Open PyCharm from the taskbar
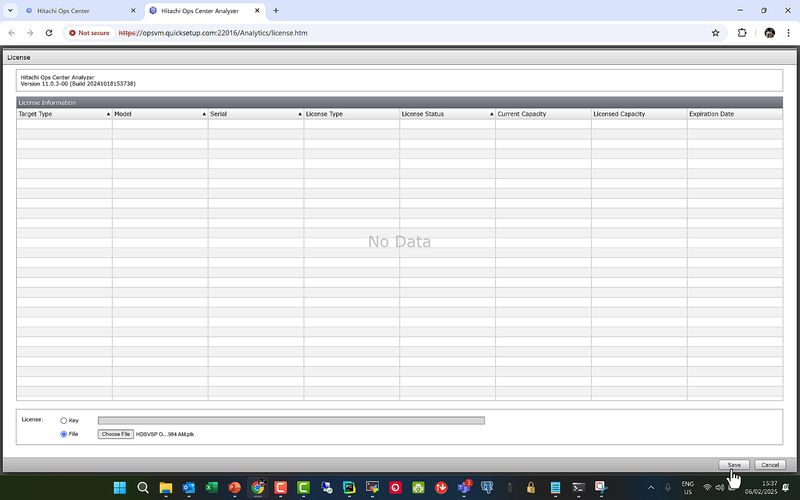 (349, 488)
